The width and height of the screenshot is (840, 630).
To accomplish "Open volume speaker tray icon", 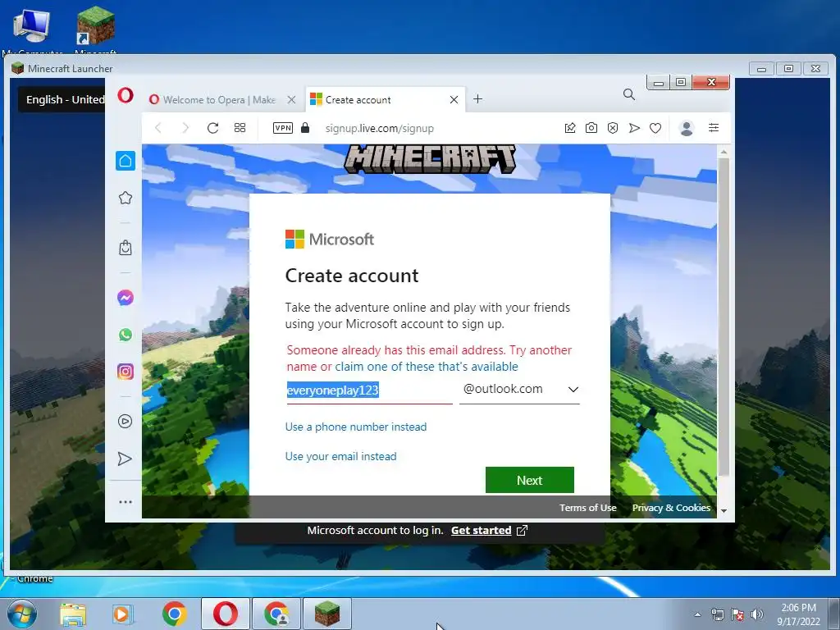I will [x=757, y=615].
